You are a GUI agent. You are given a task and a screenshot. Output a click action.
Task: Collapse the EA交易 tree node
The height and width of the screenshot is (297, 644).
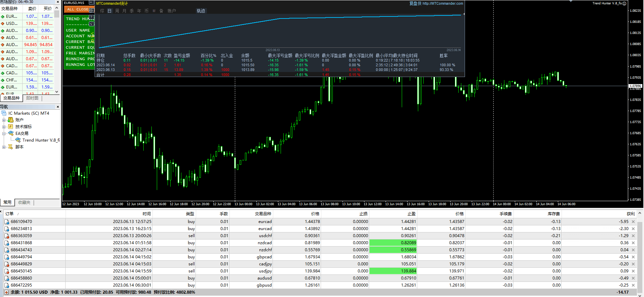(x=4, y=134)
